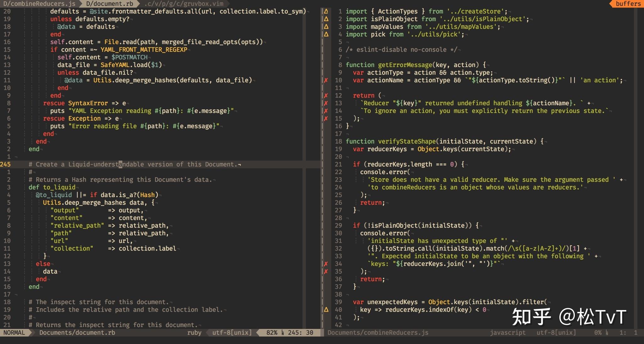Click the NORMAL mode indicator

coord(14,332)
